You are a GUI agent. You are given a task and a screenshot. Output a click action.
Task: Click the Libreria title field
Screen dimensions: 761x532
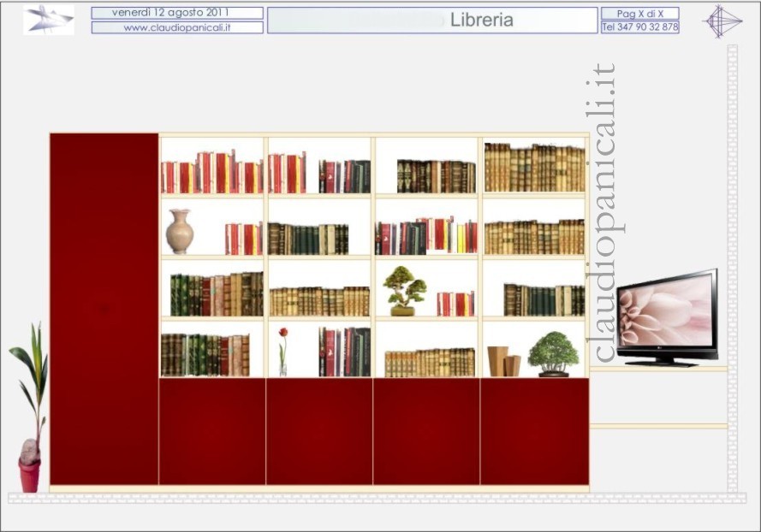pos(432,20)
